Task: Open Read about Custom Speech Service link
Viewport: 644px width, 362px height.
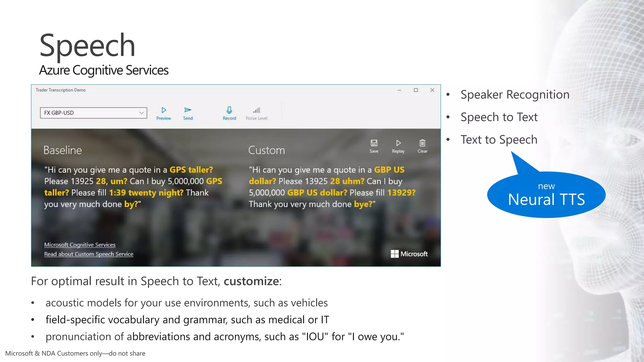Action: [89, 254]
